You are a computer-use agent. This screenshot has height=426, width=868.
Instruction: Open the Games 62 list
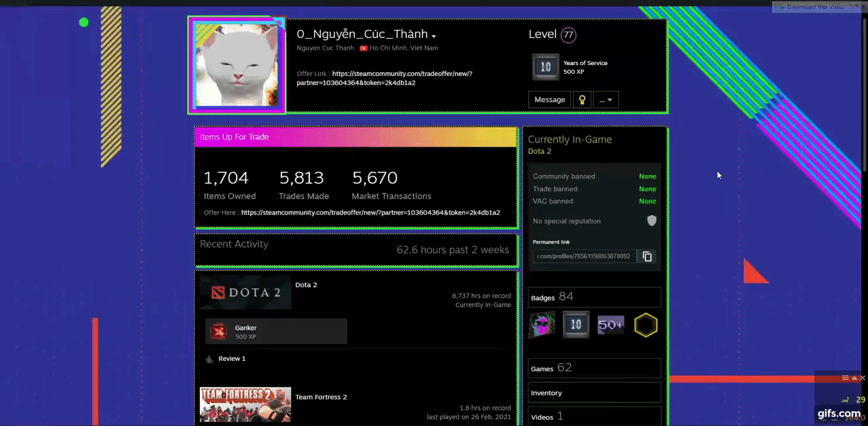[x=595, y=368]
